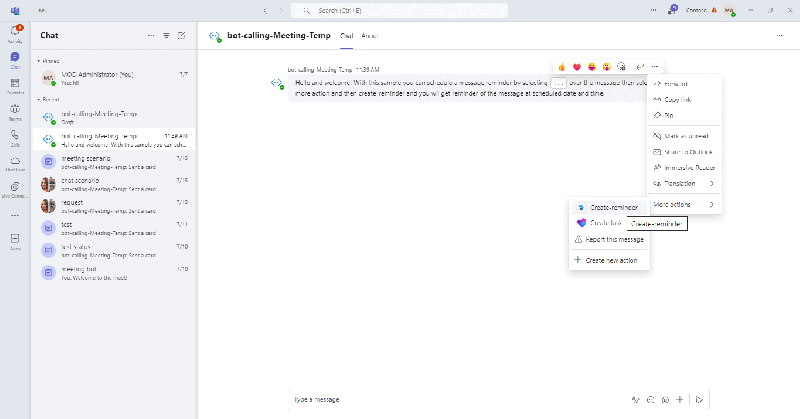The width and height of the screenshot is (800, 419).
Task: Open the chat scenario conversation
Action: click(114, 184)
